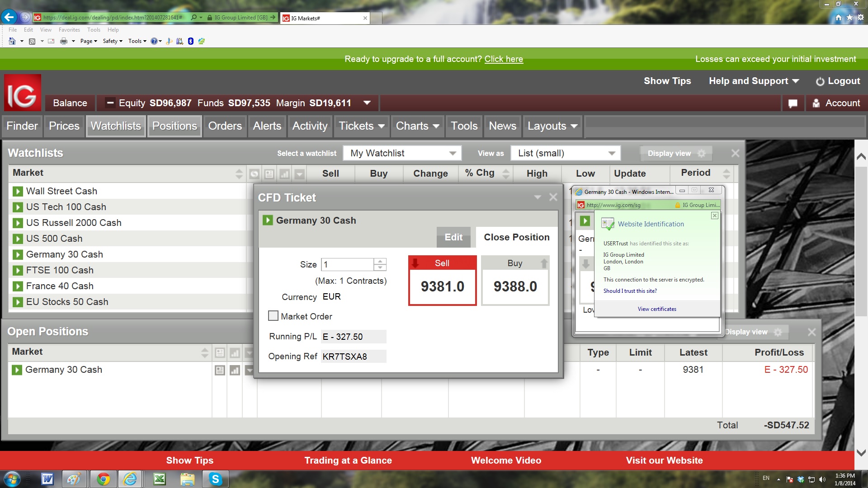The image size is (868, 488).
Task: Expand the Tickets menu dropdown
Action: coord(381,127)
